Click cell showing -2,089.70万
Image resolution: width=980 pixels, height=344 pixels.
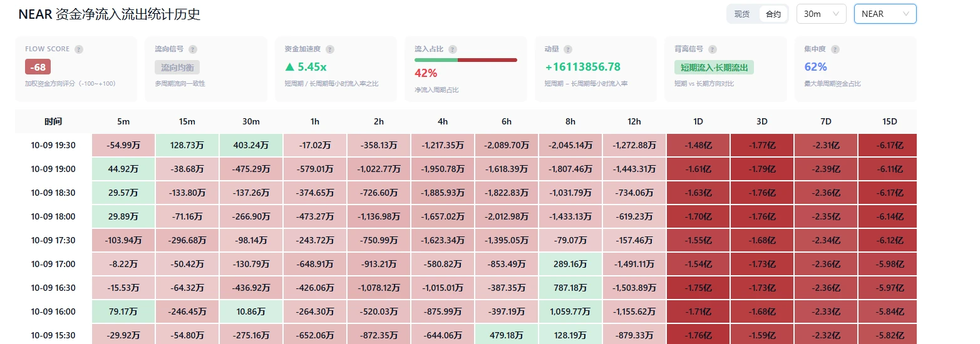coord(507,145)
